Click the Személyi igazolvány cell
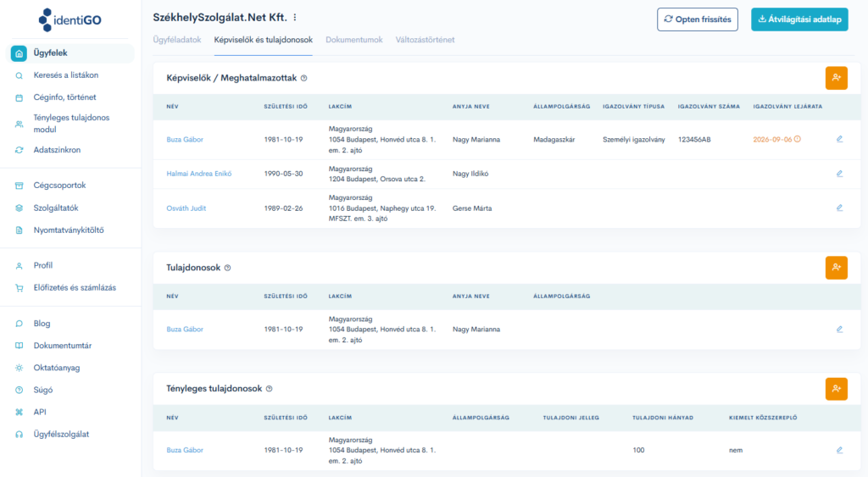 point(634,140)
